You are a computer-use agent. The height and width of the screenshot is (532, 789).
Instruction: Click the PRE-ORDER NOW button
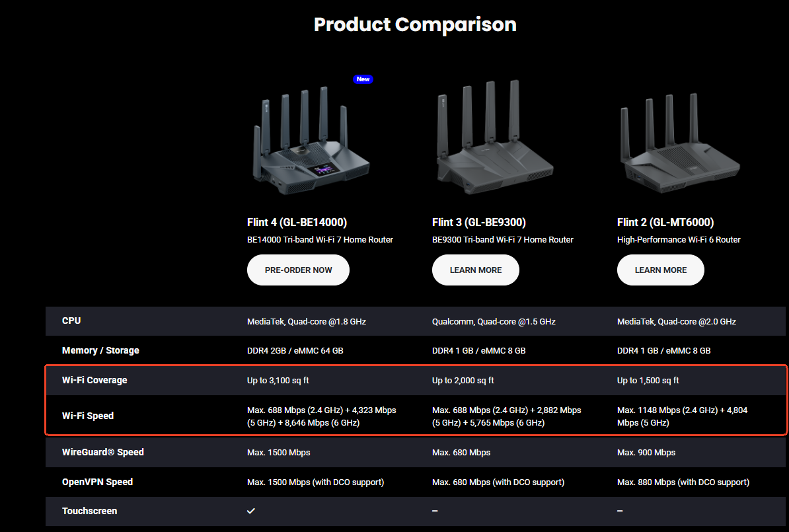click(x=298, y=270)
